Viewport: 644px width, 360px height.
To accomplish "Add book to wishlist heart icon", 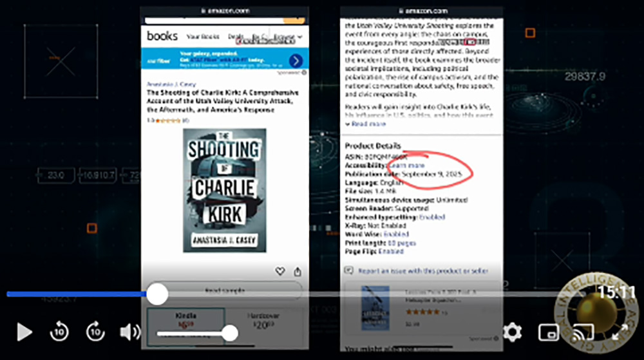I will 279,271.
